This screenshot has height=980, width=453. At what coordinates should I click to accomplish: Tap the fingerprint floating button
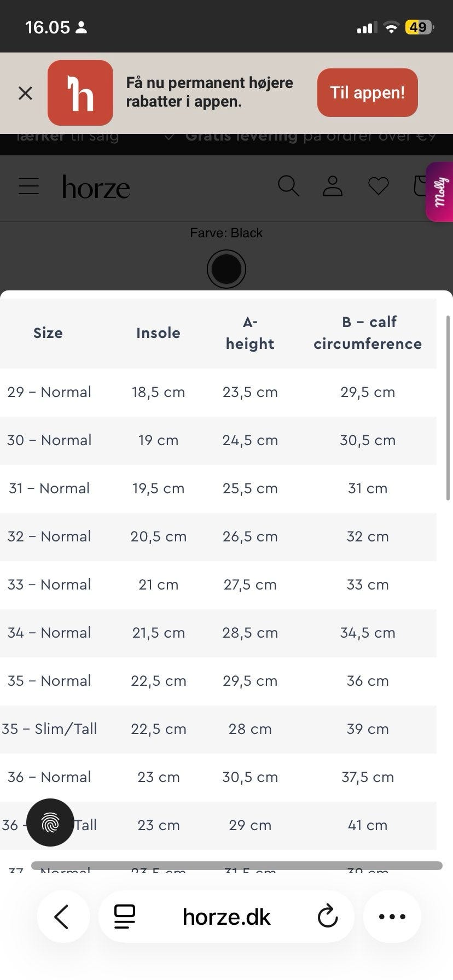point(50,822)
